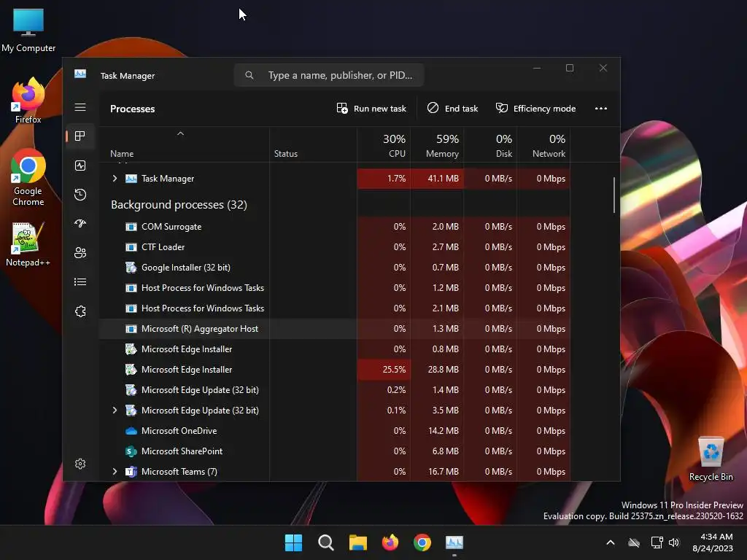
Task: Open the Services page puzzle icon
Action: pos(80,311)
